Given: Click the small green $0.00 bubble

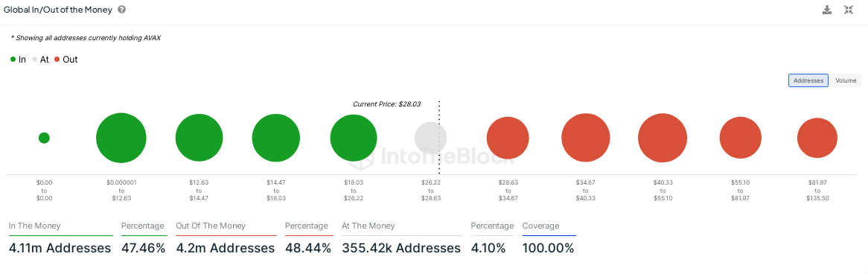Looking at the screenshot, I should click(44, 138).
